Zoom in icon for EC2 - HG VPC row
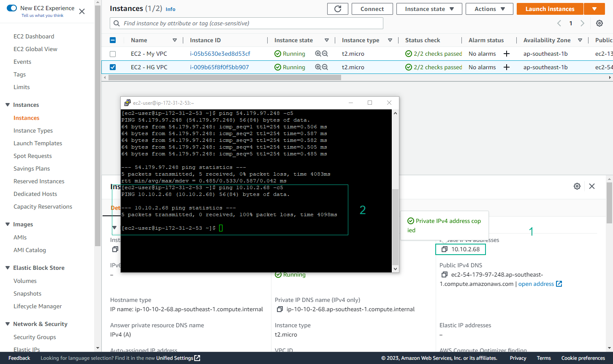 318,67
